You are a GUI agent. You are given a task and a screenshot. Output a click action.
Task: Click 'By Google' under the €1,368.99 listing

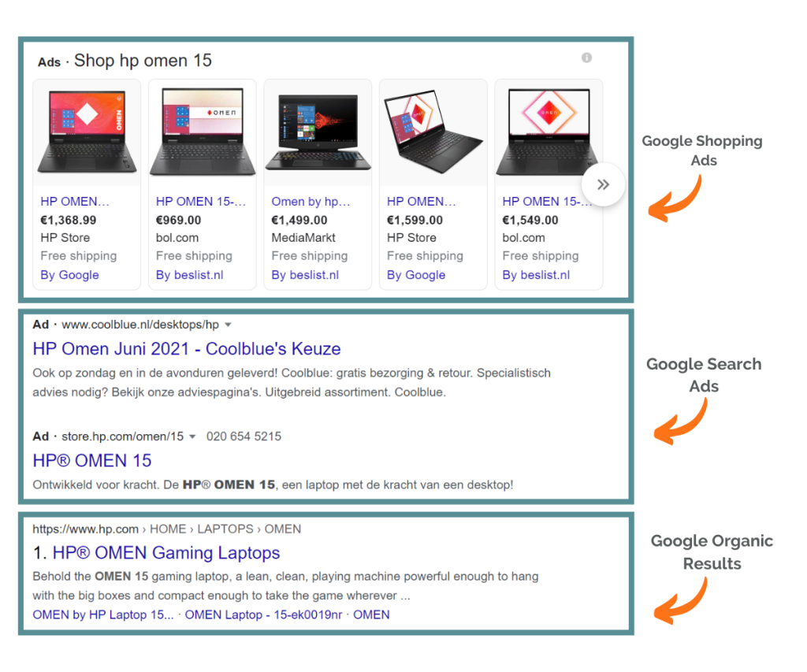point(69,275)
